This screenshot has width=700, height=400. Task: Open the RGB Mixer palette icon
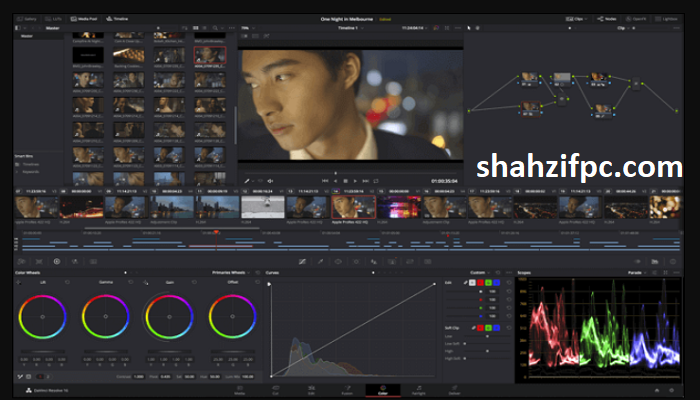coord(75,262)
